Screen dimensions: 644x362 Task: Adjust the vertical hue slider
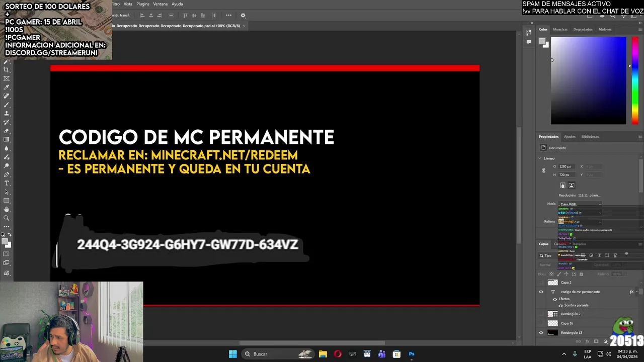(635, 80)
